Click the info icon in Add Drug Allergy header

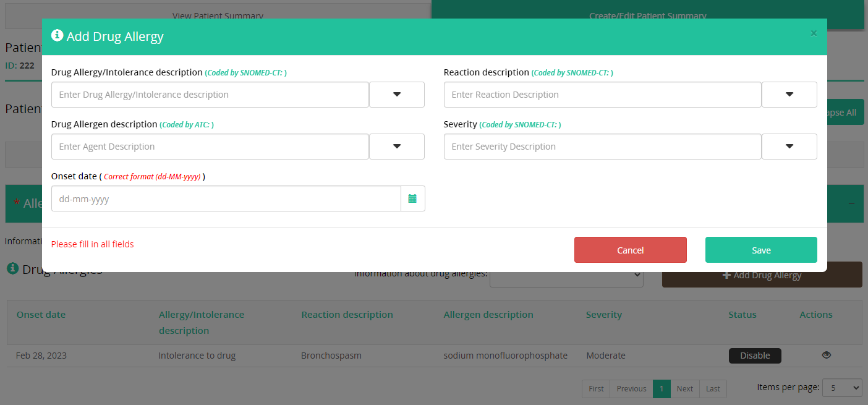point(57,36)
